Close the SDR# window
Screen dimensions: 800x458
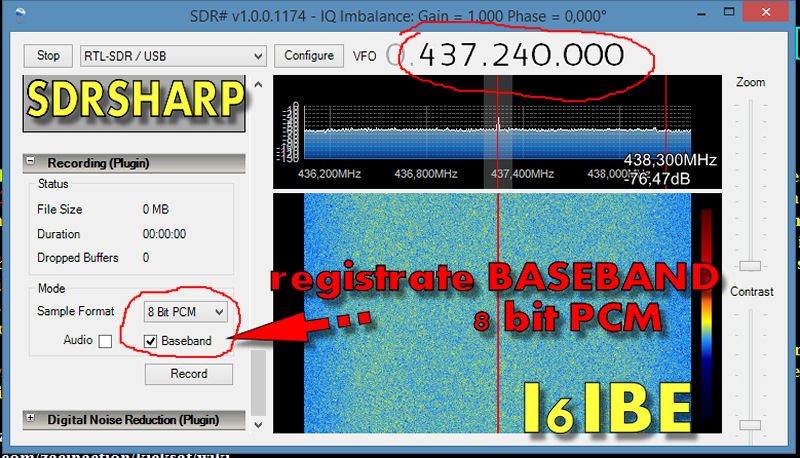pos(766,12)
